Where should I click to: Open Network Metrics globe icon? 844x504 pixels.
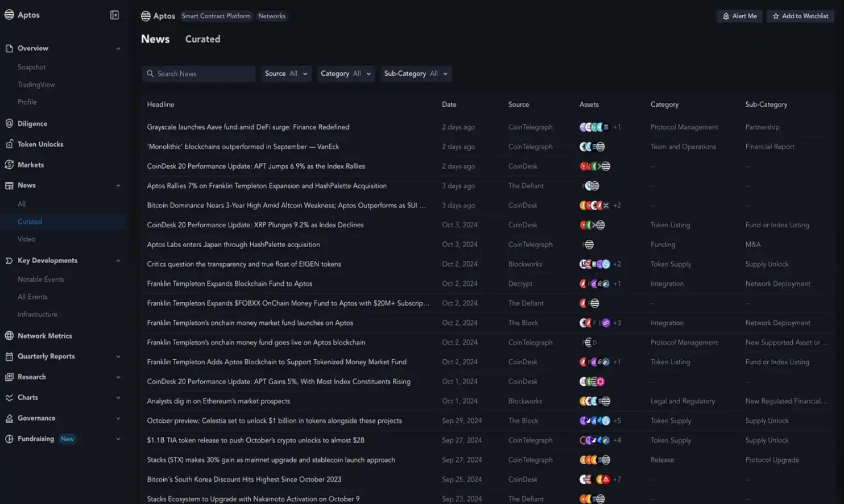(x=9, y=336)
